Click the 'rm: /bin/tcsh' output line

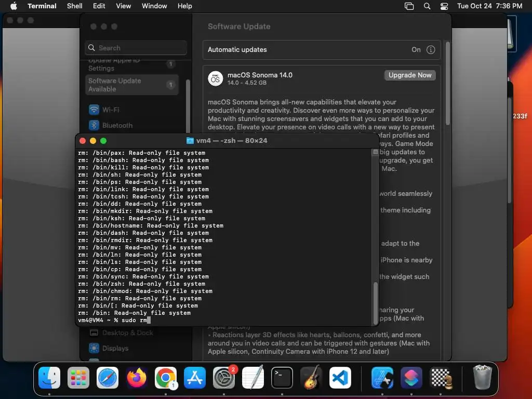143,196
